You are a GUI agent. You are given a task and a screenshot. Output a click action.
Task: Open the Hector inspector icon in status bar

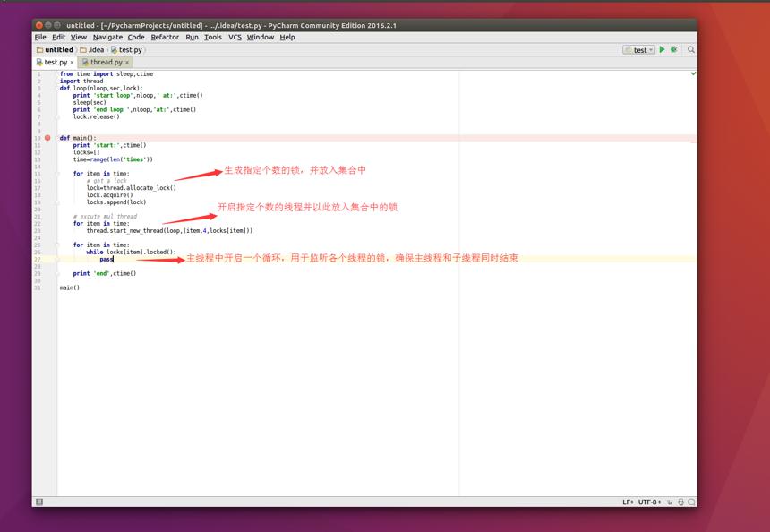[680, 502]
